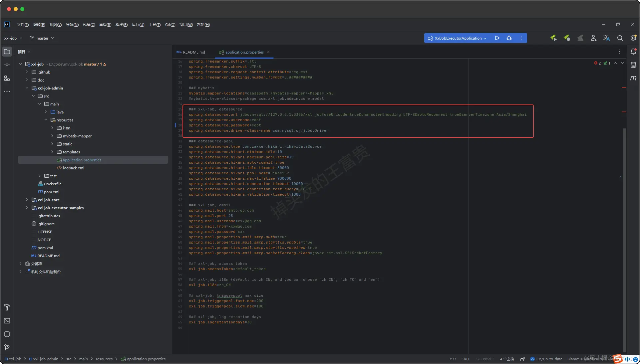Start debugging with the bug icon
Screen dimensions: 640x364
[x=509, y=38]
